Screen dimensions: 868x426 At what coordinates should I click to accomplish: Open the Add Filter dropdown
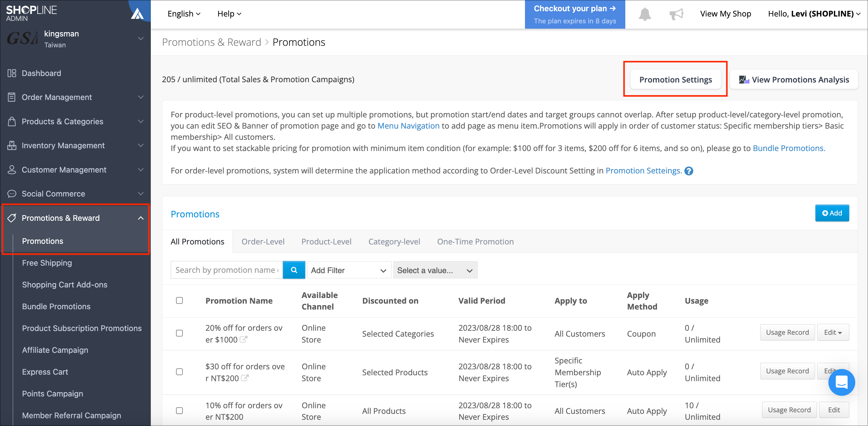349,270
